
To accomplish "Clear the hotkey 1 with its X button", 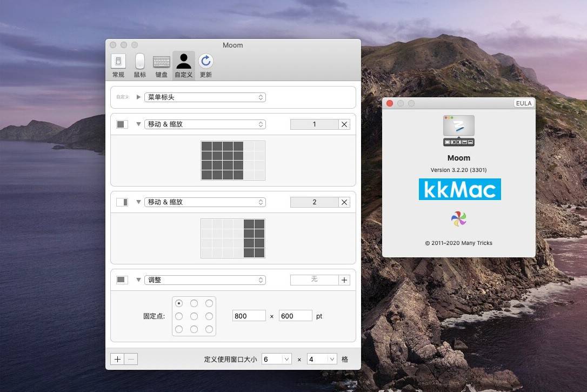I will click(x=344, y=124).
